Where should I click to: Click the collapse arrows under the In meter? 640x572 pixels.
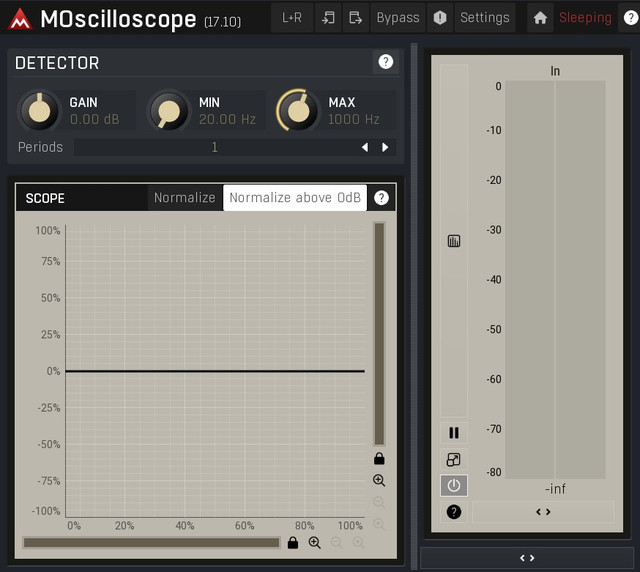pyautogui.click(x=543, y=512)
